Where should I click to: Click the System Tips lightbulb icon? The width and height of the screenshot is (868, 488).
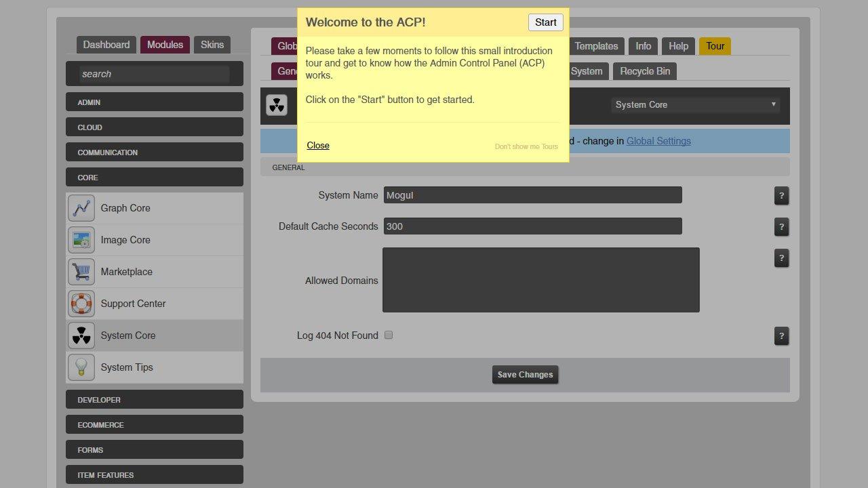click(81, 367)
